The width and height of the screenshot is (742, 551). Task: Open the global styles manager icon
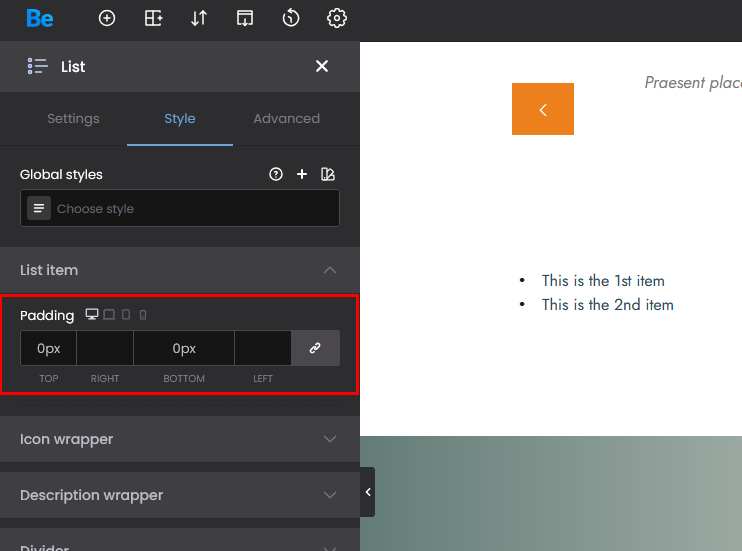[328, 174]
